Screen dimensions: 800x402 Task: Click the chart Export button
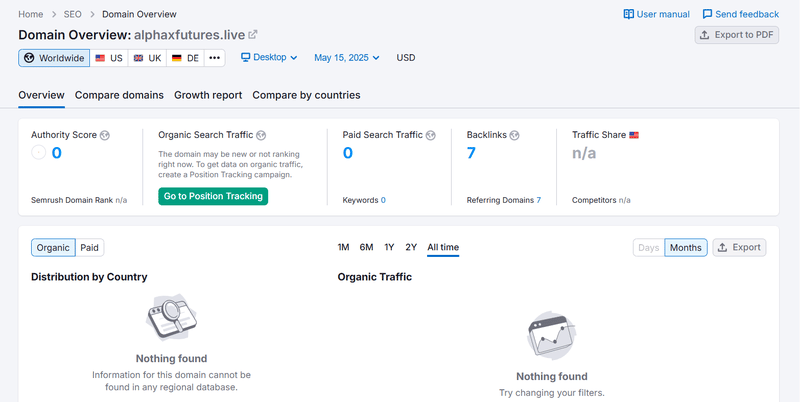click(x=739, y=247)
